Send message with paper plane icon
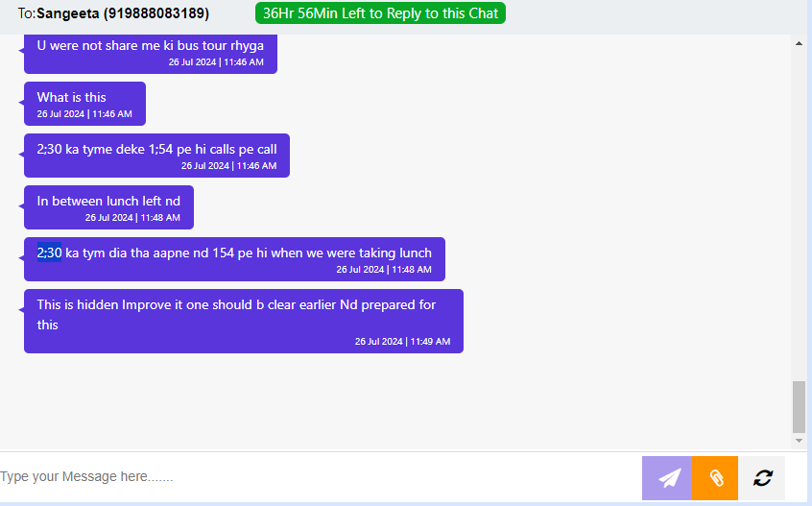This screenshot has width=812, height=506. point(667,477)
